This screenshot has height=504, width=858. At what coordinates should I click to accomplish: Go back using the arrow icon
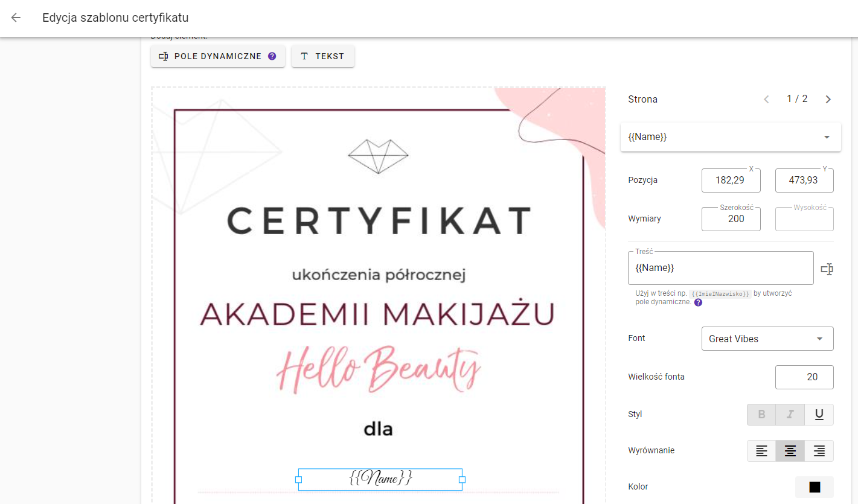pyautogui.click(x=16, y=18)
